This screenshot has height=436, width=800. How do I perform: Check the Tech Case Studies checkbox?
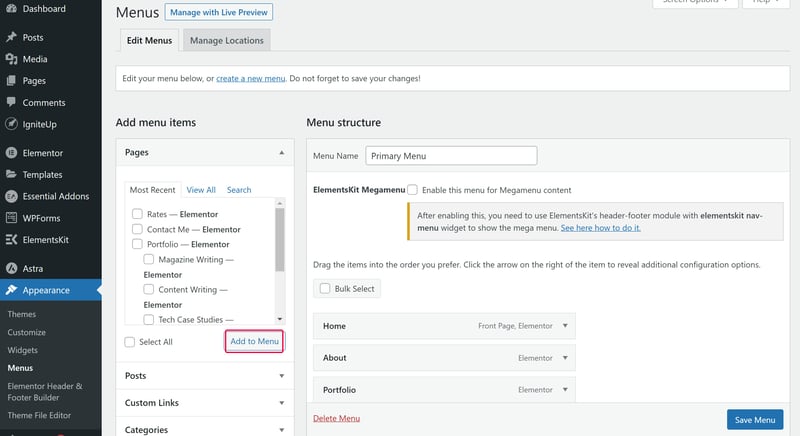point(148,319)
